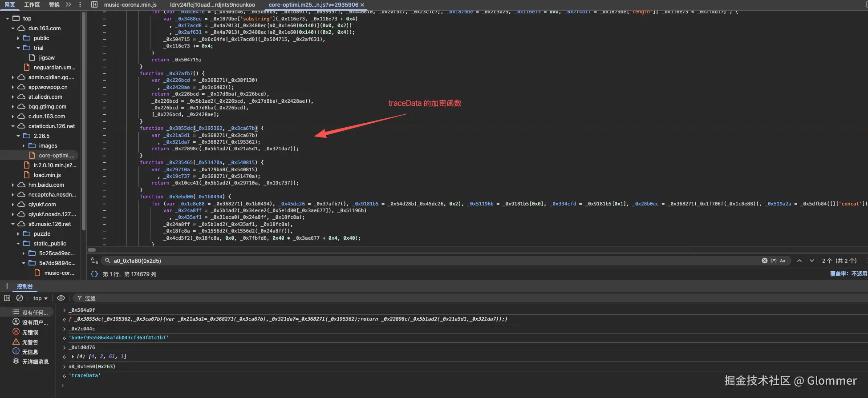This screenshot has width=868, height=398.
Task: Collapse the cstaticdun.126.net domain node
Action: pyautogui.click(x=13, y=126)
